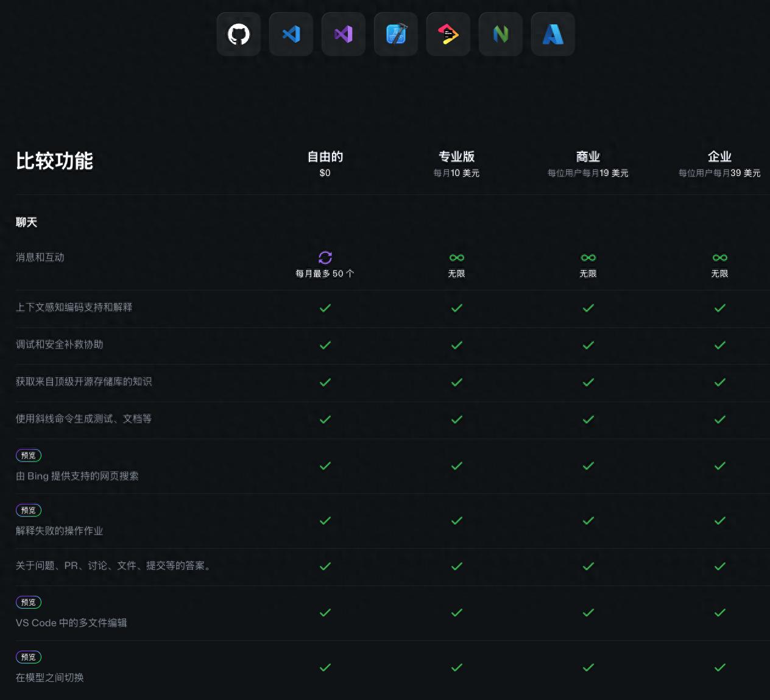
Task: Open the Xcode icon
Action: point(395,34)
